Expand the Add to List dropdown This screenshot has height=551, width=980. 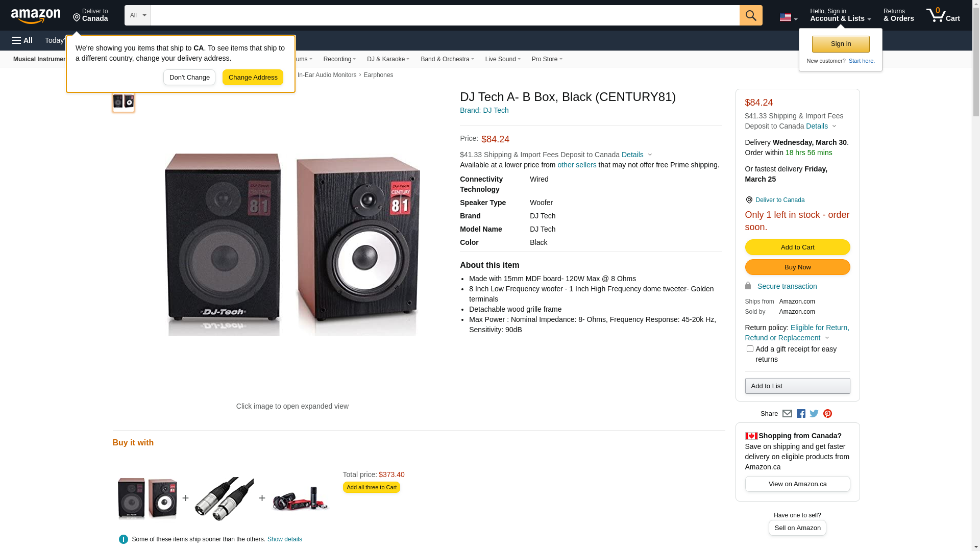click(x=797, y=386)
